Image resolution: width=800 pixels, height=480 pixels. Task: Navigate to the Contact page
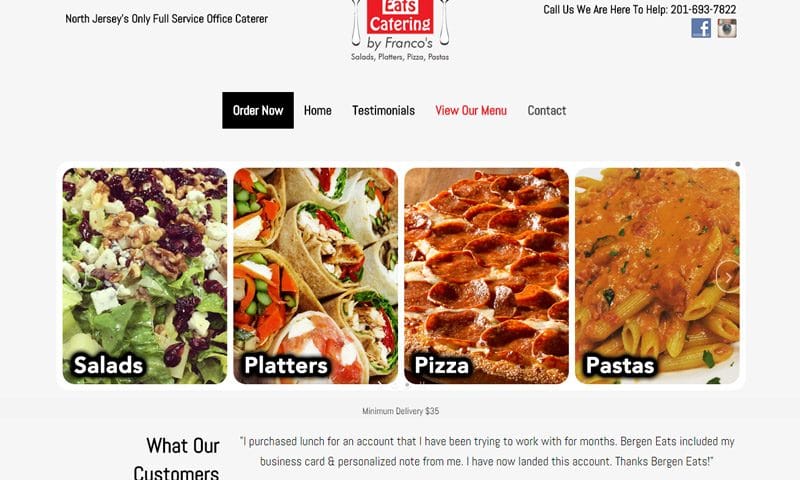pyautogui.click(x=546, y=110)
